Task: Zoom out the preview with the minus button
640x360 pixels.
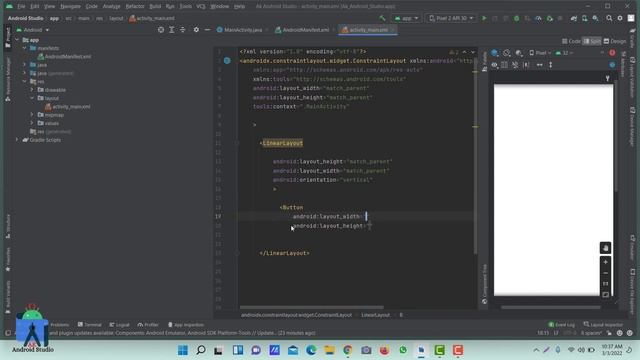Action: pyautogui.click(x=606, y=273)
